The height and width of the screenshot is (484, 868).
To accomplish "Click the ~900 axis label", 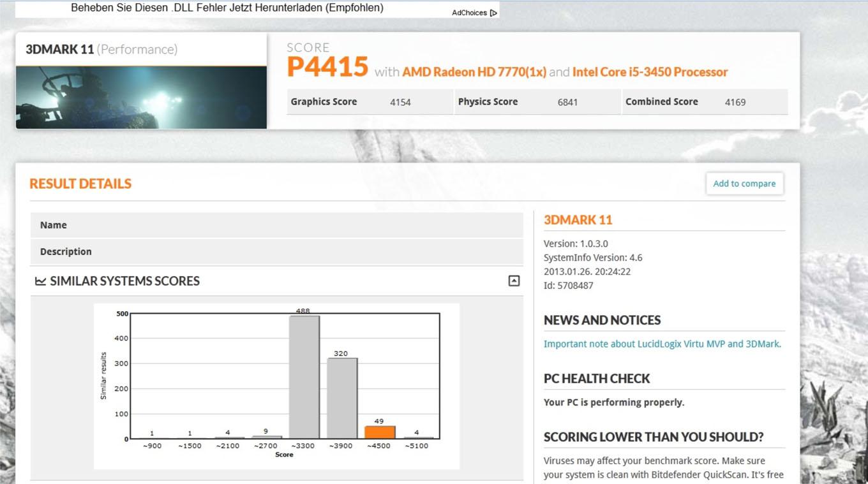I will pos(152,446).
